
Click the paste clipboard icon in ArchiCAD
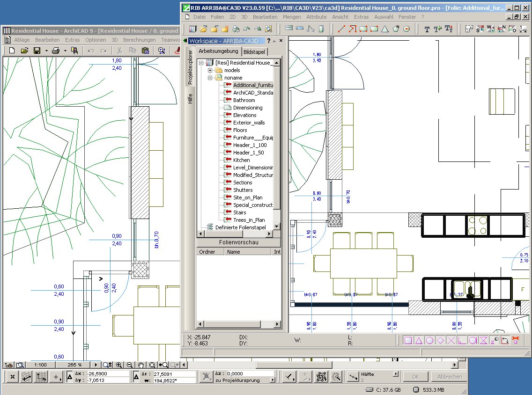(145, 51)
